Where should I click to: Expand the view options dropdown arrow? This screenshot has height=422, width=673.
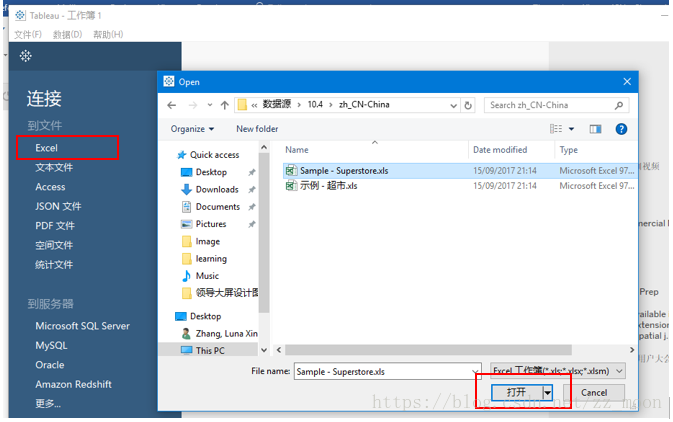[571, 129]
